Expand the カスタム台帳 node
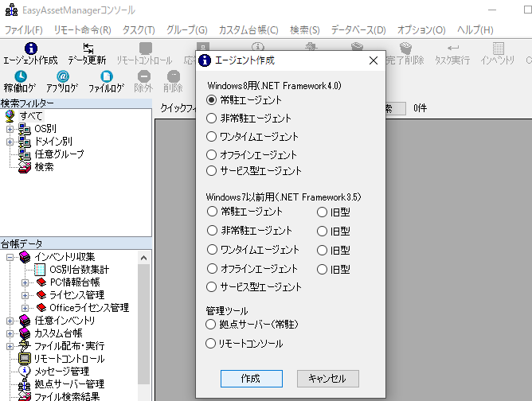The height and width of the screenshot is (401, 532). pyautogui.click(x=10, y=334)
